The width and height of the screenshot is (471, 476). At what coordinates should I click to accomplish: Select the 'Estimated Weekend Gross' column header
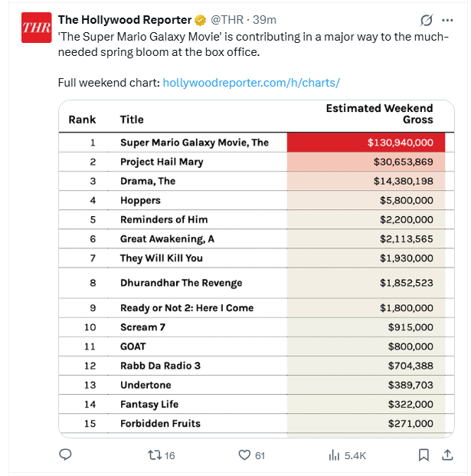point(379,114)
